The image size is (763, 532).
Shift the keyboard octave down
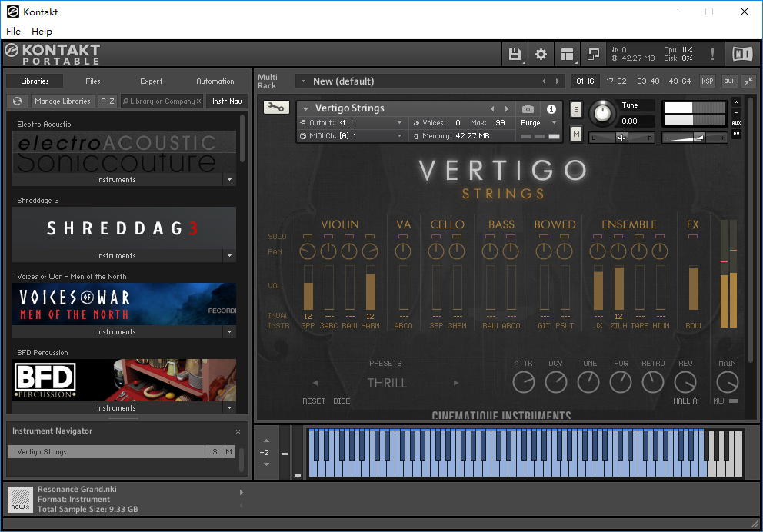tap(266, 464)
